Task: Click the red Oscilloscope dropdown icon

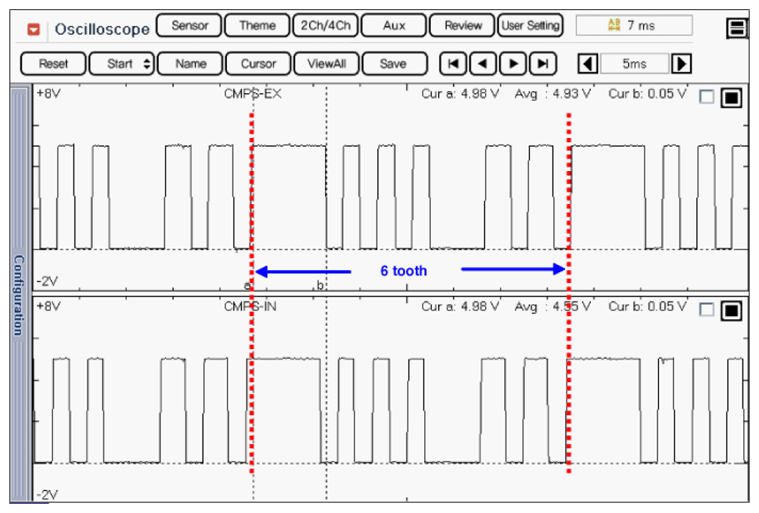Action: (x=35, y=27)
